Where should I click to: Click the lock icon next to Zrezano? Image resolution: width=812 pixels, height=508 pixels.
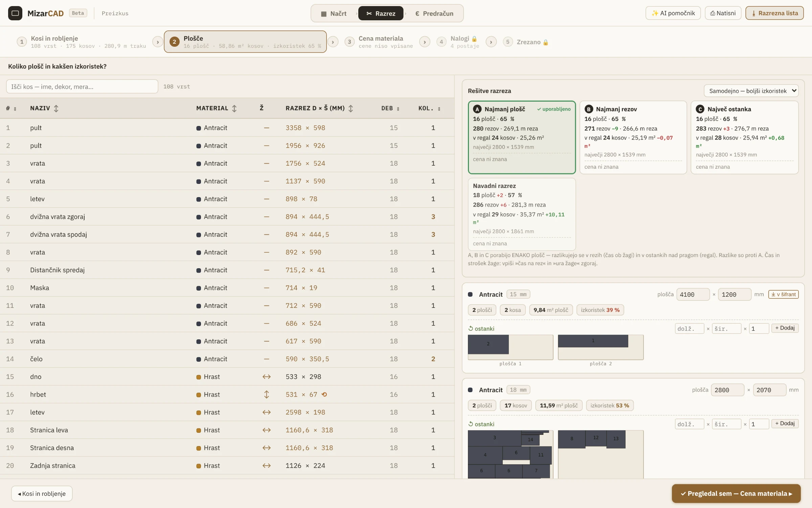point(546,42)
